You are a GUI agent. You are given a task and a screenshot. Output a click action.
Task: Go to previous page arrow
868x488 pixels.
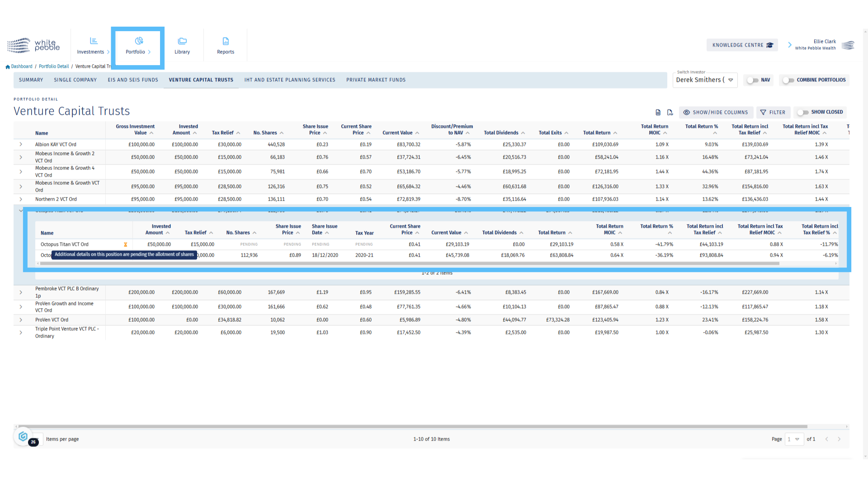(827, 439)
